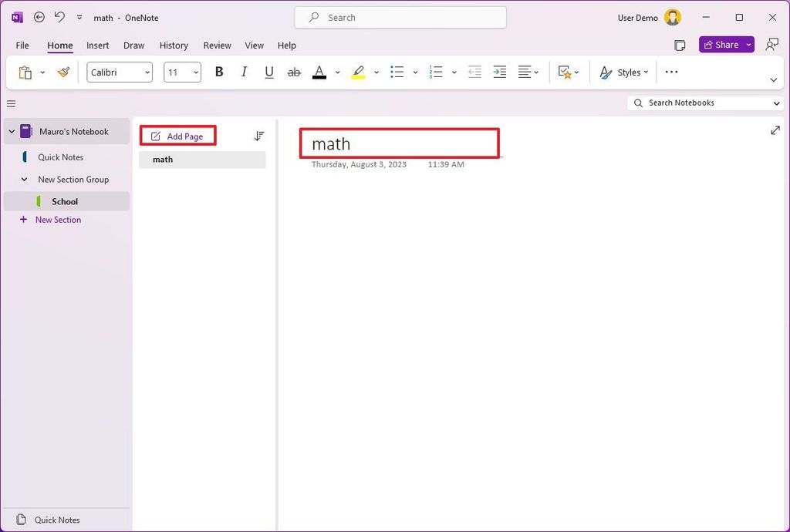Create a New Section
This screenshot has height=532, width=790.
pos(56,219)
